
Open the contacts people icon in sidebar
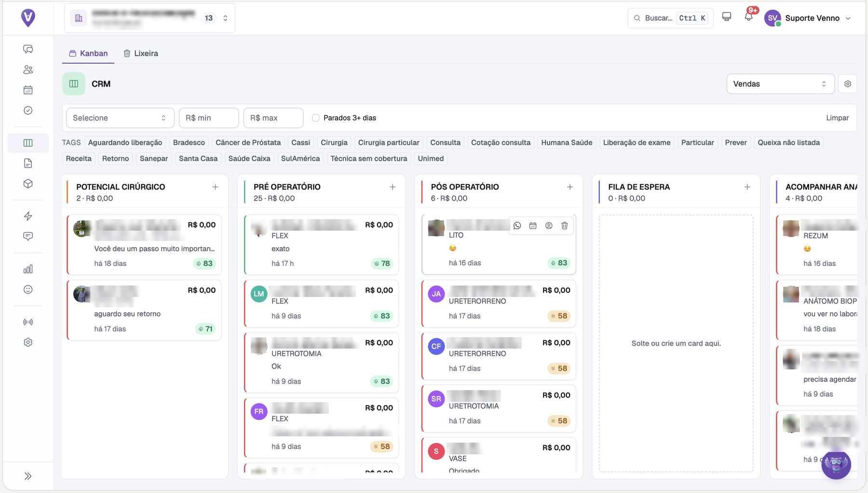[28, 70]
